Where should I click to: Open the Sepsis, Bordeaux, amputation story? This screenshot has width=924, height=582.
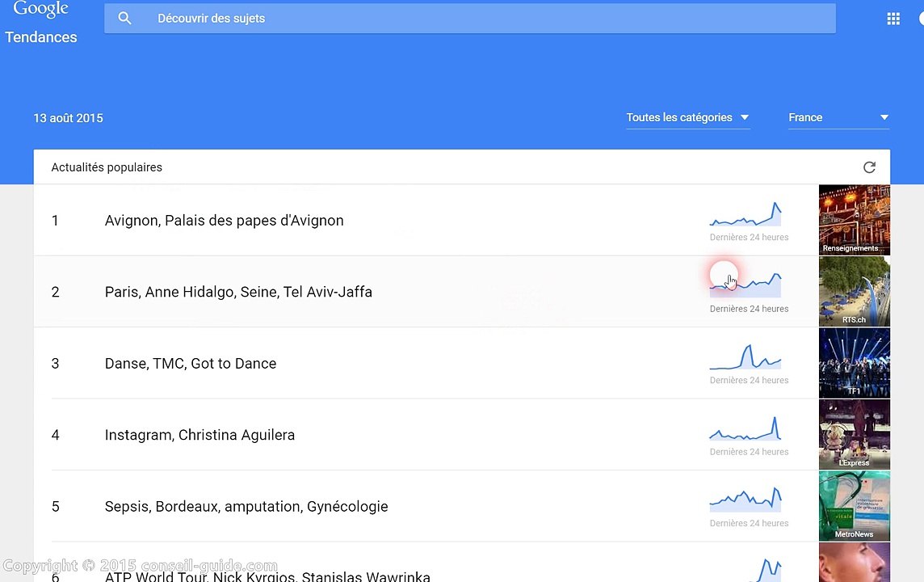coord(246,507)
